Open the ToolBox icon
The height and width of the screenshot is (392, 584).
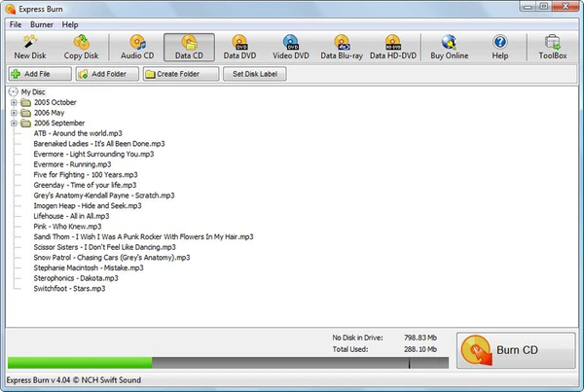[x=554, y=47]
